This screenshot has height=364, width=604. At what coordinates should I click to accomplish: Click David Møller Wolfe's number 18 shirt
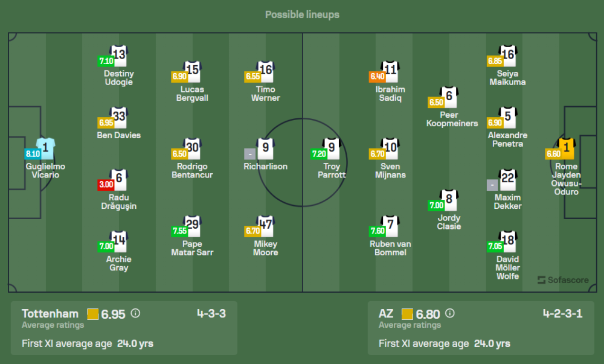click(x=507, y=240)
